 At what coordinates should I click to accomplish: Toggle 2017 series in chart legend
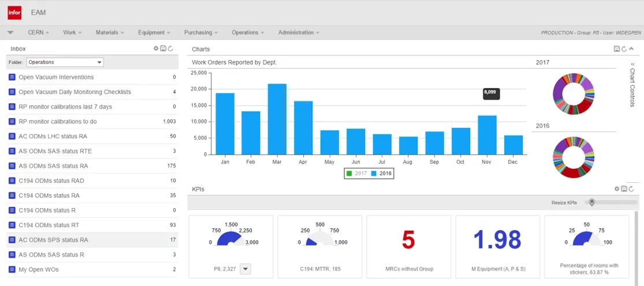coord(356,174)
